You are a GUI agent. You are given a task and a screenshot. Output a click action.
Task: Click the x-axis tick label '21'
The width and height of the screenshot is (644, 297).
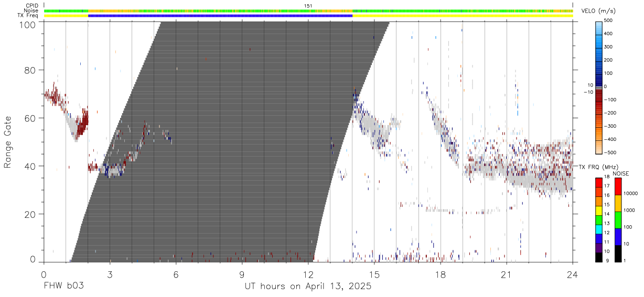click(x=506, y=274)
